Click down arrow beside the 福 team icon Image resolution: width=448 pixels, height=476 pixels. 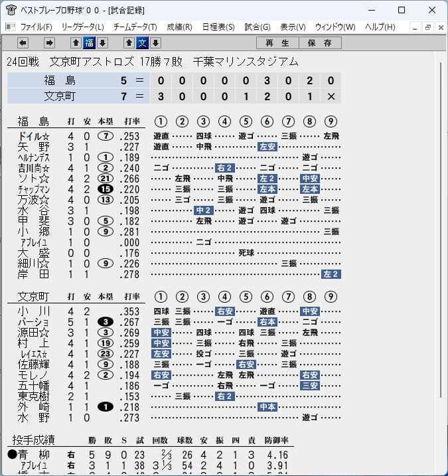(103, 42)
